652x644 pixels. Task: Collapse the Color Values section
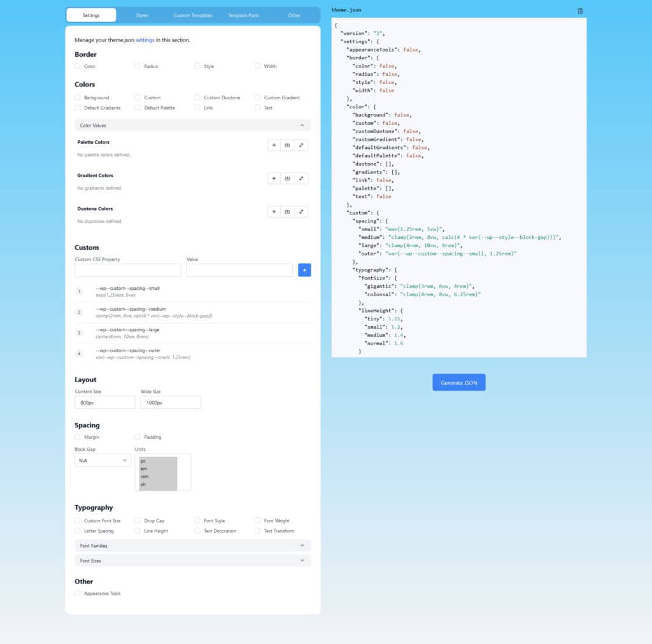(302, 125)
